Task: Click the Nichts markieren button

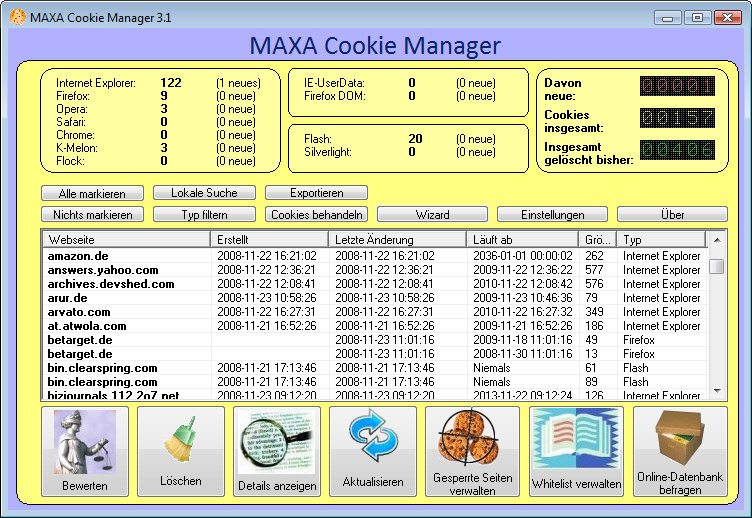Action: click(92, 214)
